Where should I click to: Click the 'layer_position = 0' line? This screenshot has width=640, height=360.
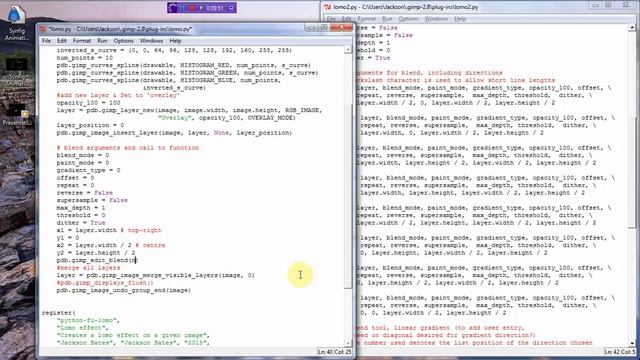[90, 125]
